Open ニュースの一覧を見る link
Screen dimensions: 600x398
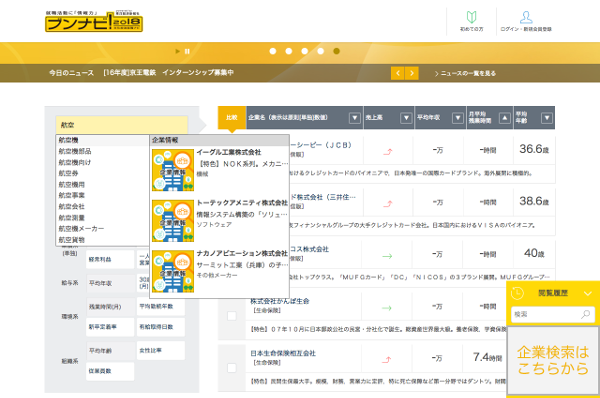coord(465,73)
